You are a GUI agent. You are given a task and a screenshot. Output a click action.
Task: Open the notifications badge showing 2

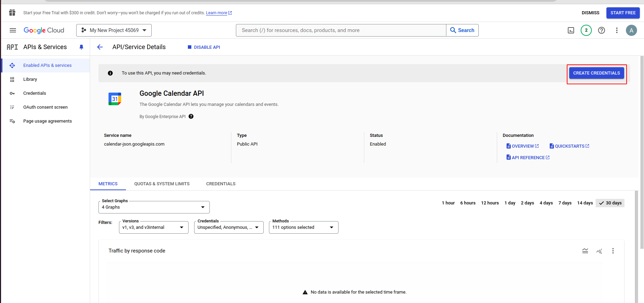click(586, 30)
